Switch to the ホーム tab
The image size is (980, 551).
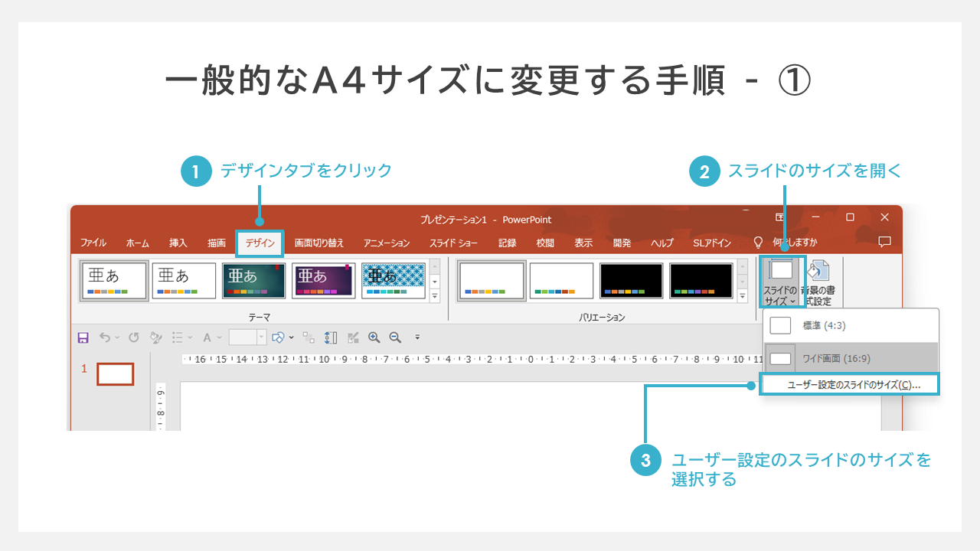point(138,243)
